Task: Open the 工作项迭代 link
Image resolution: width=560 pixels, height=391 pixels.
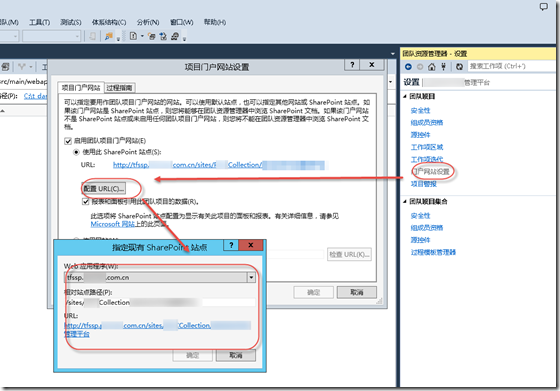Action: pyautogui.click(x=427, y=159)
